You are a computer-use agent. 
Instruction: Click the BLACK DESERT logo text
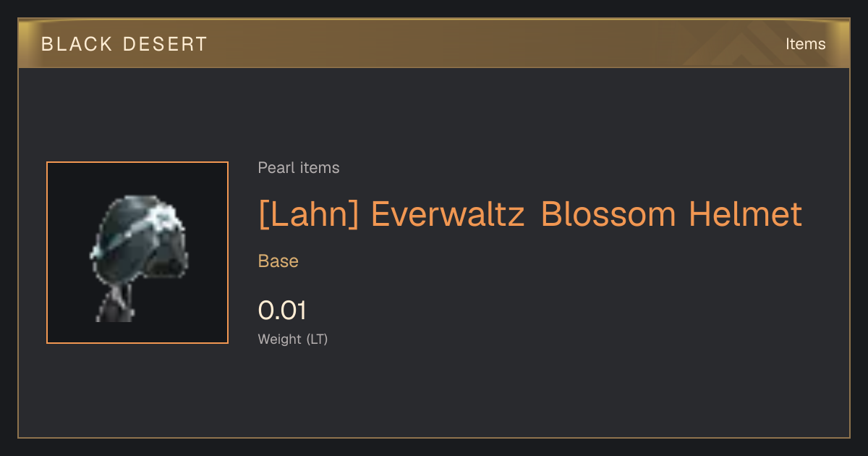point(124,44)
